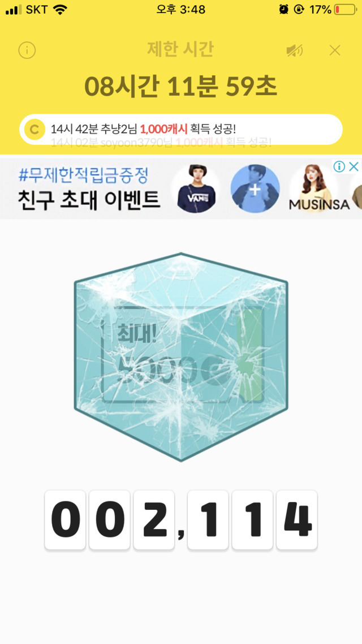Open the info icon in the header
Image resolution: width=362 pixels, height=644 pixels.
27,50
